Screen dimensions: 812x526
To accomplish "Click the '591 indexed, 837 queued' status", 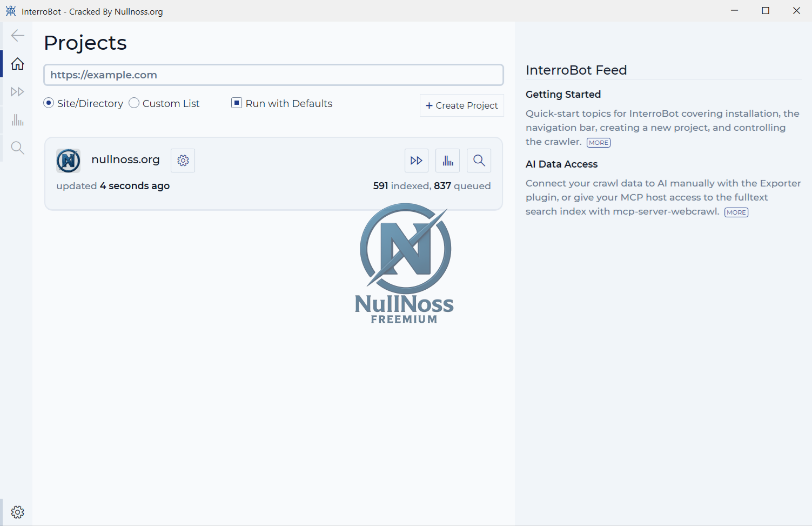I will pos(432,186).
